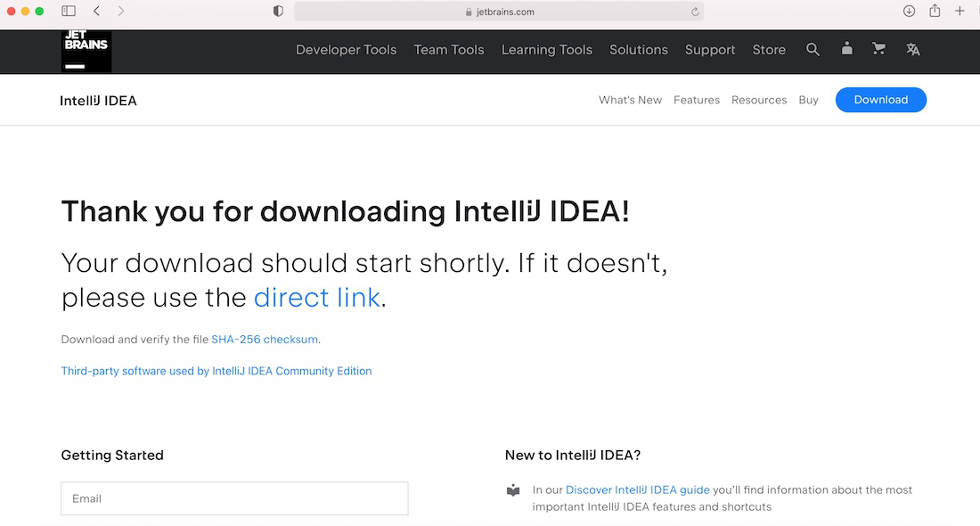980x526 pixels.
Task: Open a new tab with plus icon
Action: [960, 12]
